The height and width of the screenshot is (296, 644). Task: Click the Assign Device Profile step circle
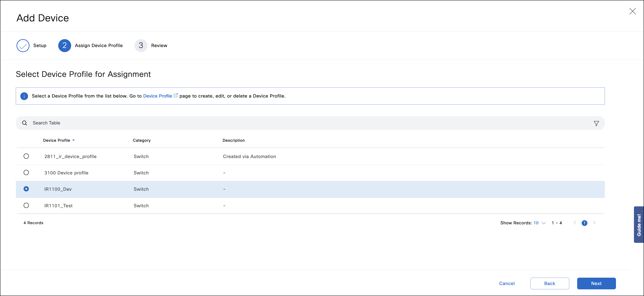click(65, 45)
